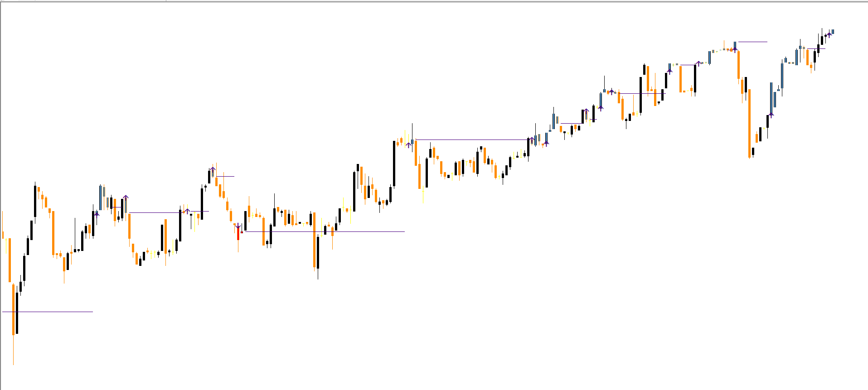Select the up arrow at the base of the tallest blue candle
This screenshot has width=868, height=390.
[x=771, y=114]
